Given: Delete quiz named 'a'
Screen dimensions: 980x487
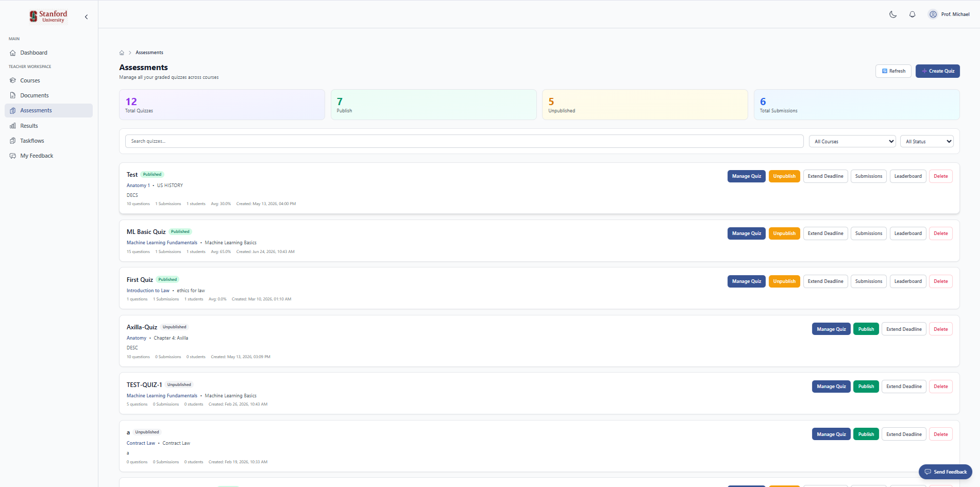Looking at the screenshot, I should [x=941, y=434].
